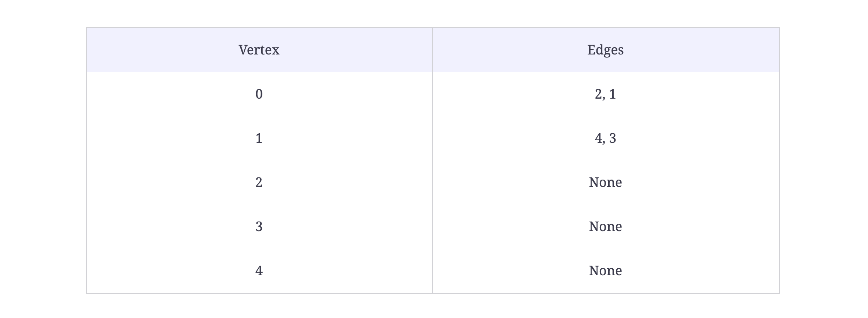Image resolution: width=868 pixels, height=318 pixels.
Task: Click the table's left border line
Action: (x=86, y=160)
